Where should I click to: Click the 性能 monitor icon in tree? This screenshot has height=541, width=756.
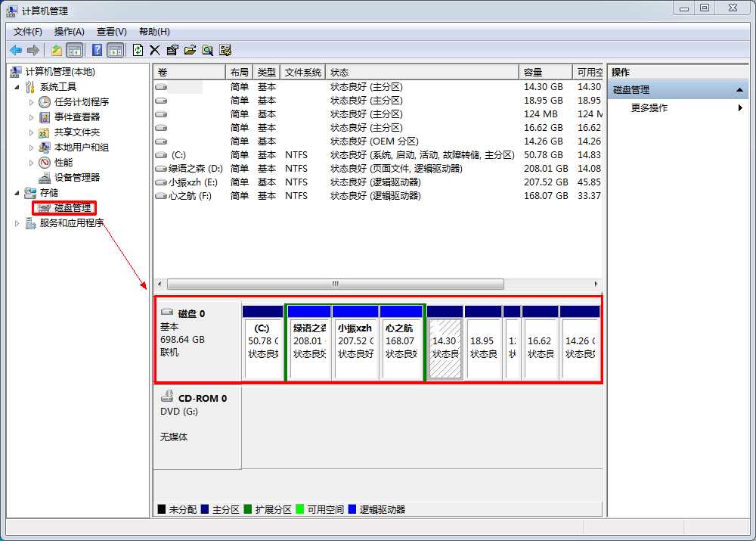point(45,163)
